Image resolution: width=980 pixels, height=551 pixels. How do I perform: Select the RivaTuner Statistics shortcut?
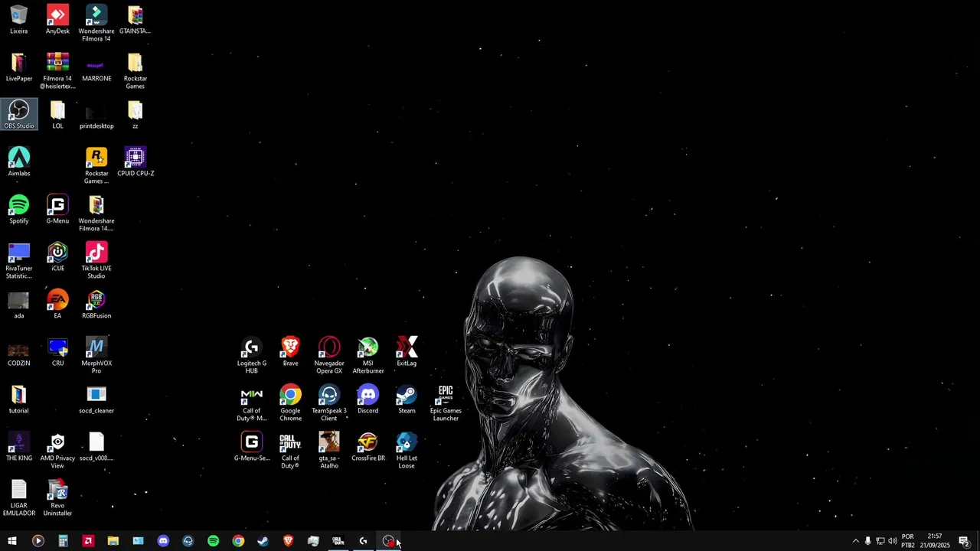click(19, 261)
